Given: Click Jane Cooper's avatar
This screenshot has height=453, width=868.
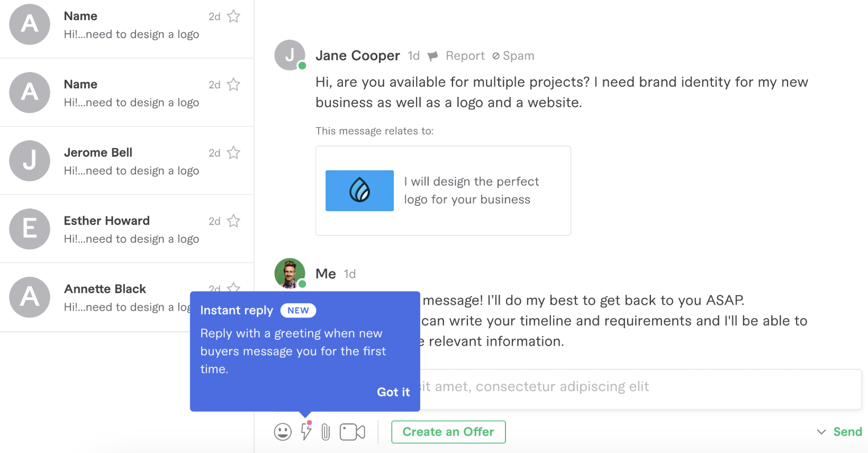Looking at the screenshot, I should [290, 55].
